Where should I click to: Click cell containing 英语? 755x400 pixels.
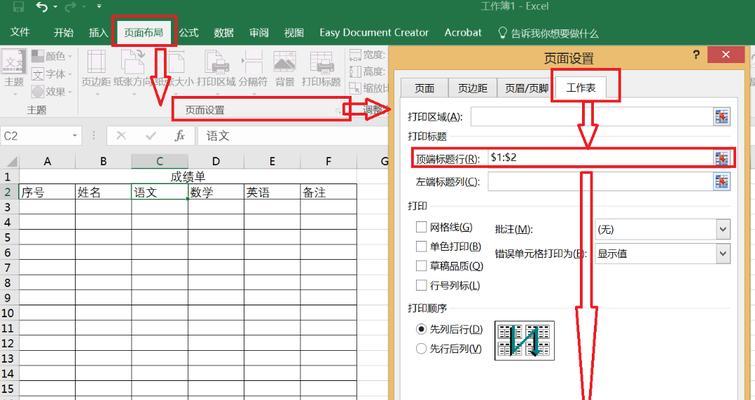coord(272,192)
